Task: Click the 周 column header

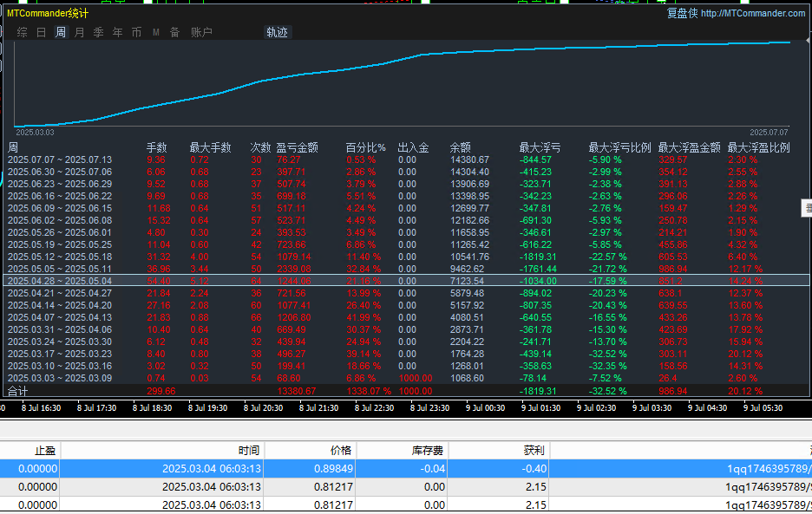Action: tap(13, 147)
